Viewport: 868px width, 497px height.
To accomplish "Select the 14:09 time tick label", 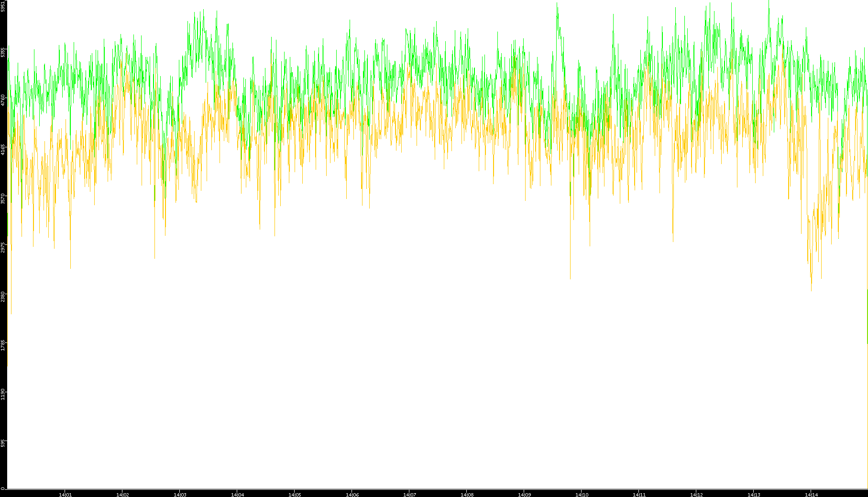I will [524, 495].
